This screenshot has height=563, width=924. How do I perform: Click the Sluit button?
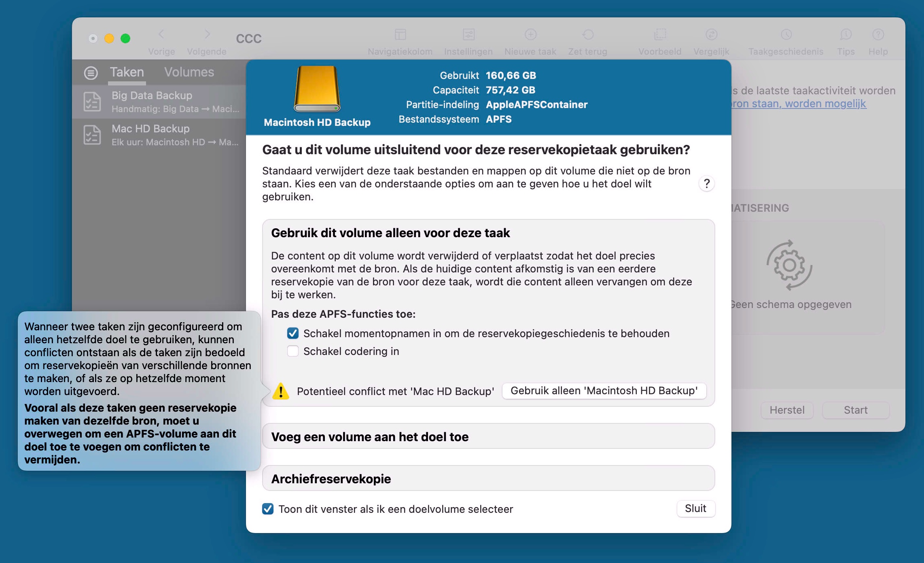tap(695, 508)
